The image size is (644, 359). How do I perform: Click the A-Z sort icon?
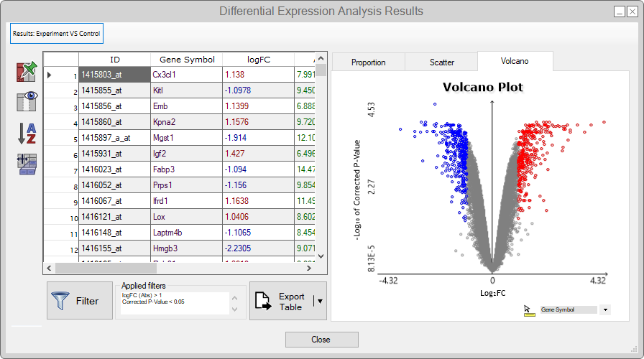tap(26, 134)
